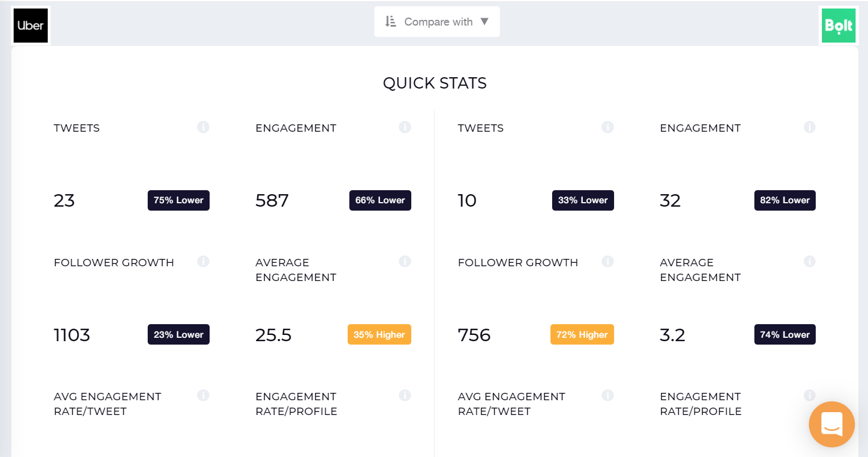Viewport: 868px width, 457px height.
Task: Click the info icon beside Uber's TWEETS stat
Action: [x=203, y=127]
